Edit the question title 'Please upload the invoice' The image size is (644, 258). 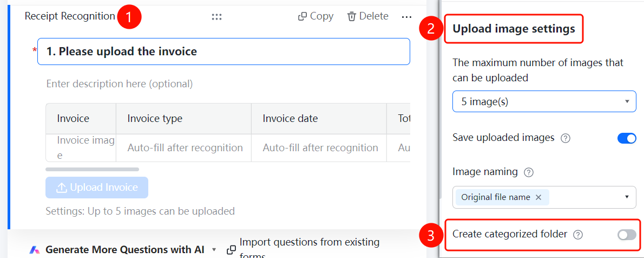(x=224, y=51)
